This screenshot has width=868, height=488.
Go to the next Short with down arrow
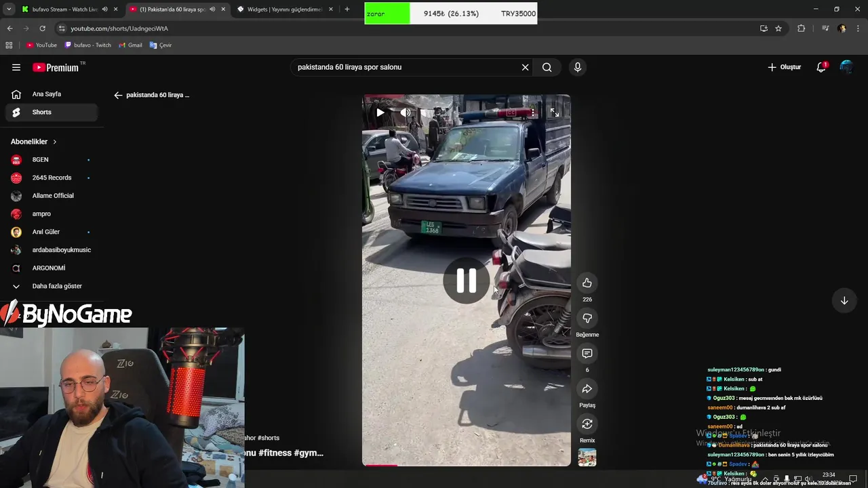pyautogui.click(x=844, y=300)
